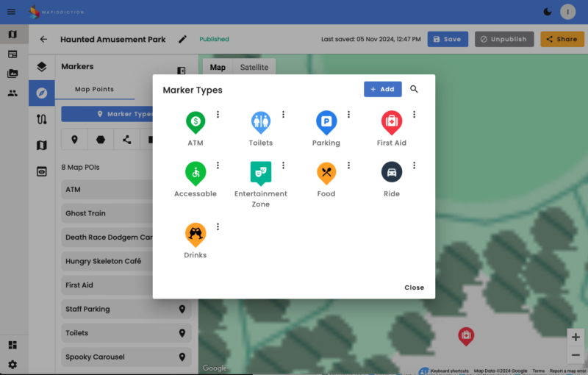The width and height of the screenshot is (588, 375).
Task: Open options menu for Entertainment Zone marker
Action: click(x=283, y=165)
